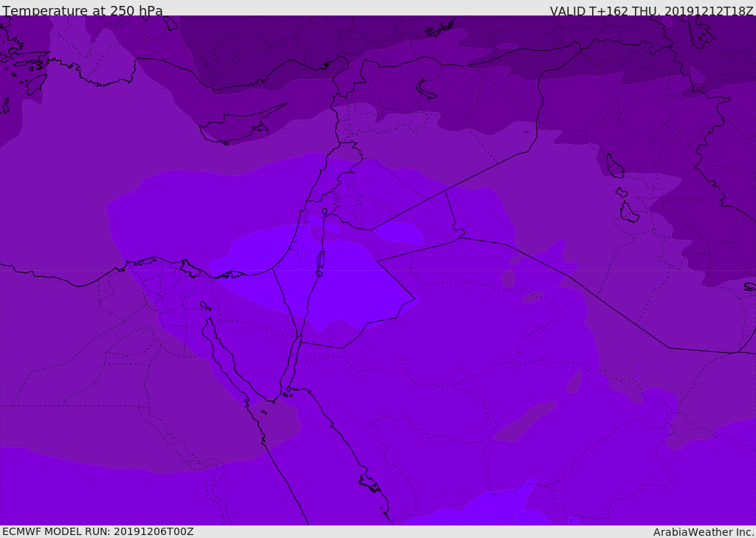Image resolution: width=756 pixels, height=538 pixels.
Task: Click the 'Temperature at 250 hPa' title text
Action: click(83, 10)
